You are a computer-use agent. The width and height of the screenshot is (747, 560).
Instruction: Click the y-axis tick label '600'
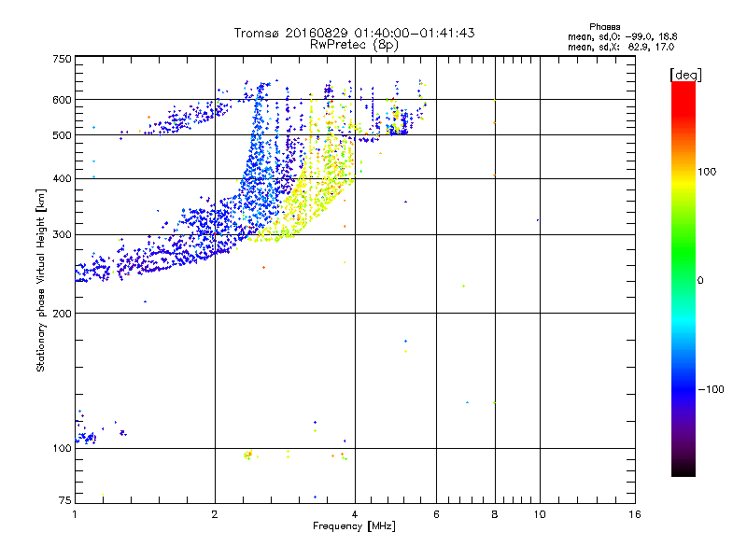63,100
